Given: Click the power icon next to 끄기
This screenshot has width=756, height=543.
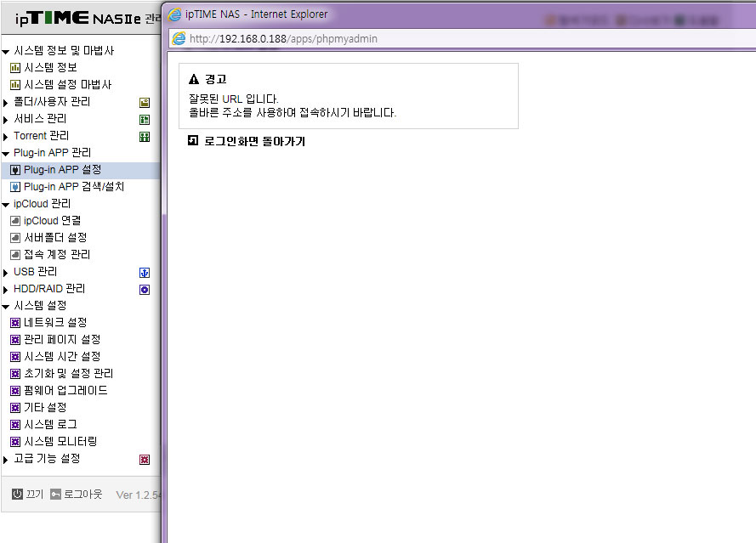Looking at the screenshot, I should pos(17,495).
